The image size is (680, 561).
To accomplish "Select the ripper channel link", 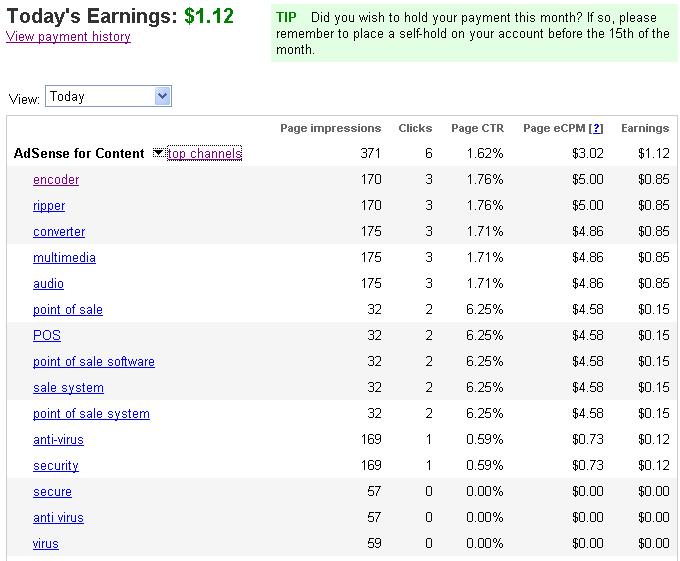I will coord(49,205).
